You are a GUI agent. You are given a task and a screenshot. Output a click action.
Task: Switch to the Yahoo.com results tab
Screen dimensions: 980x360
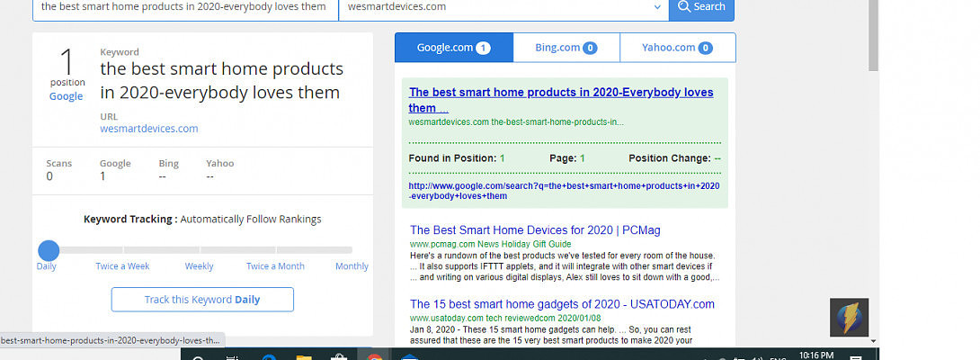coord(678,48)
